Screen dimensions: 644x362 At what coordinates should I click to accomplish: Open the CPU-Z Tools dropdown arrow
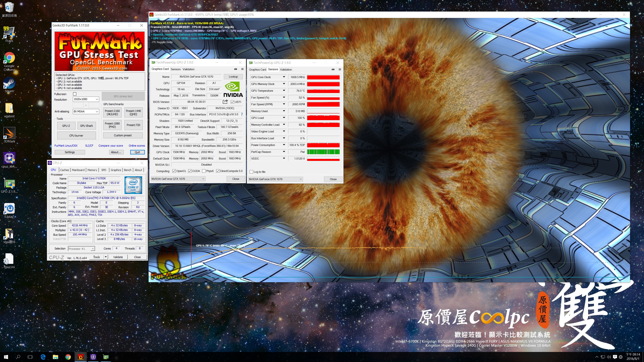[106, 257]
